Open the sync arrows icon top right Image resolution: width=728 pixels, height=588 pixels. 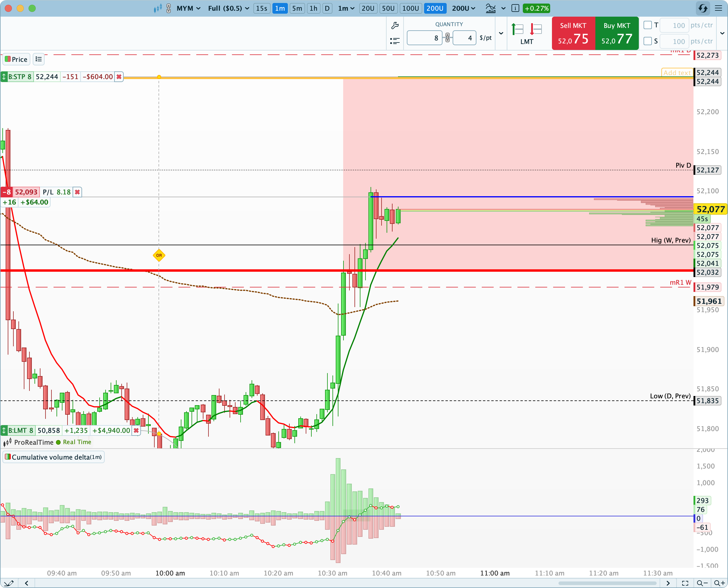(703, 8)
